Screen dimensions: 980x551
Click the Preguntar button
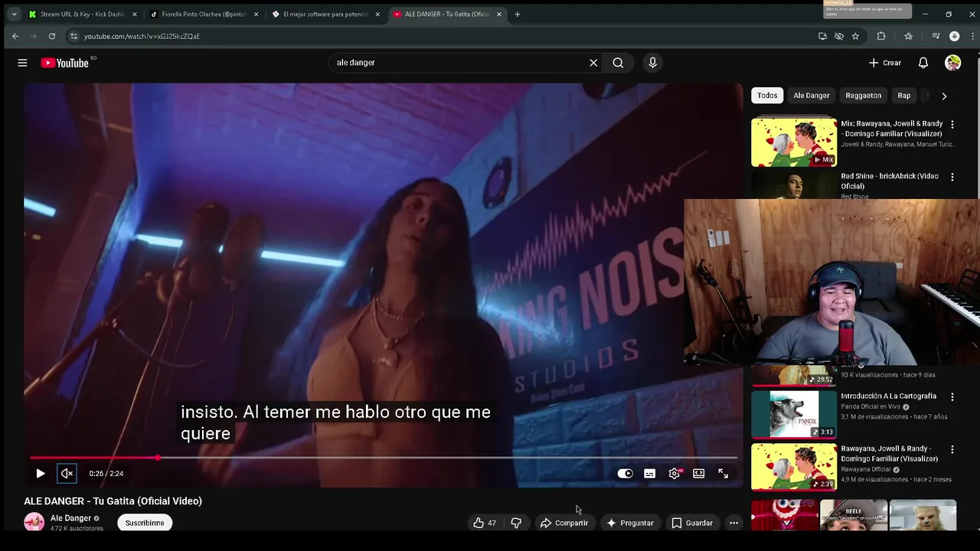point(630,523)
